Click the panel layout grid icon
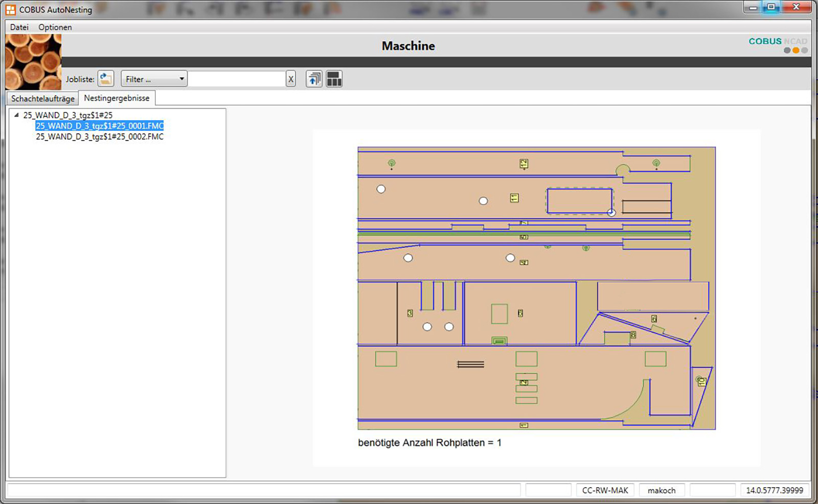 point(334,79)
